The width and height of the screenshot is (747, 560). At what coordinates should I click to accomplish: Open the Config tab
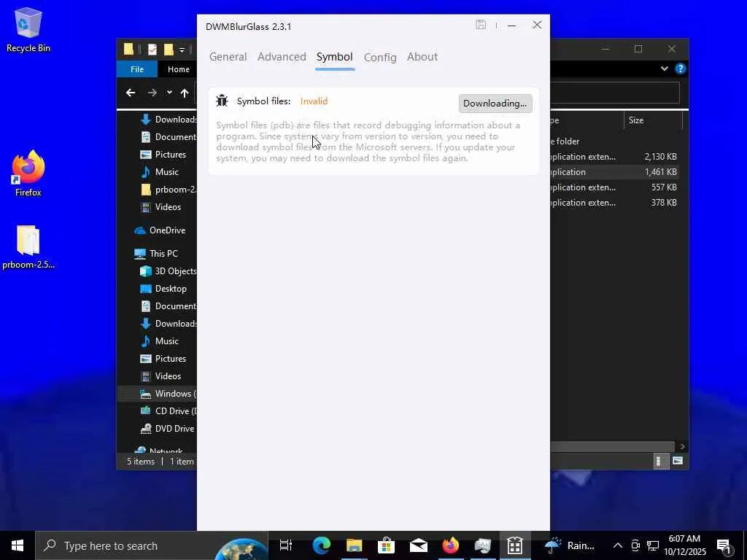pos(379,57)
